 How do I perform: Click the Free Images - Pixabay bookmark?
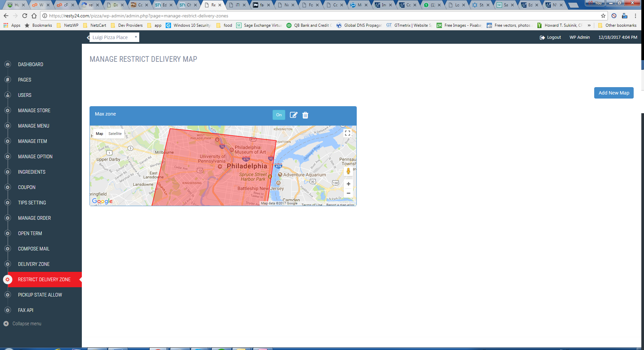pos(459,25)
